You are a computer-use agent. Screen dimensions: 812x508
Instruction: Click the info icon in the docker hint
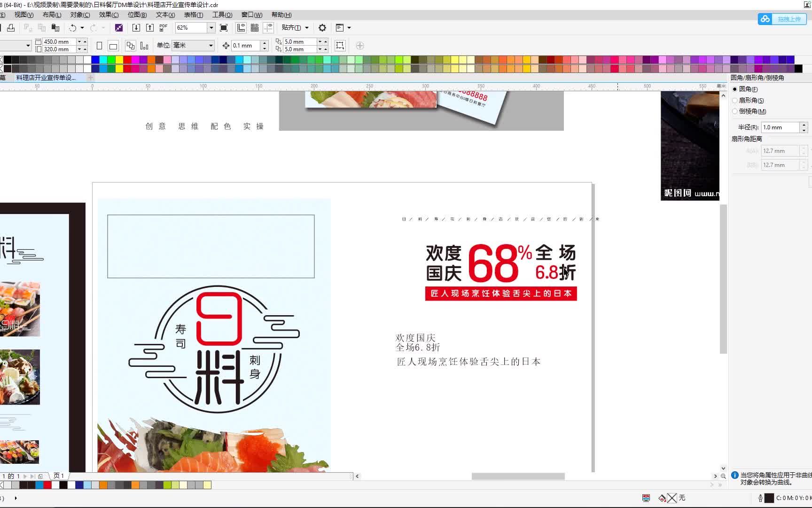735,475
